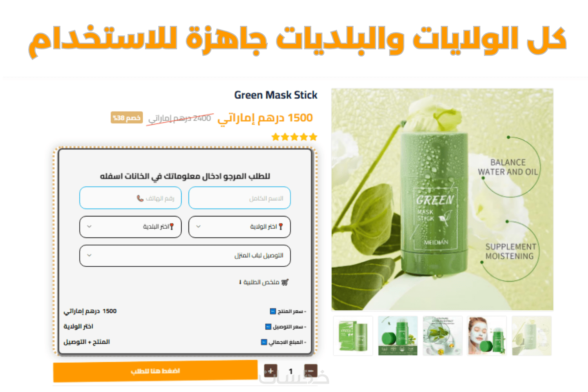588x392 pixels.
Task: Click the main green mask product image
Action: click(x=443, y=200)
